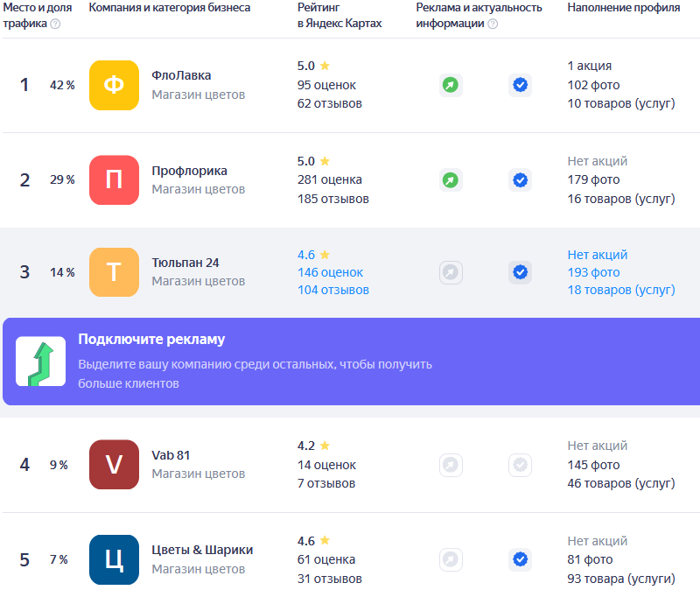
Task: Click the company name ФлоЛавка
Action: click(x=181, y=75)
